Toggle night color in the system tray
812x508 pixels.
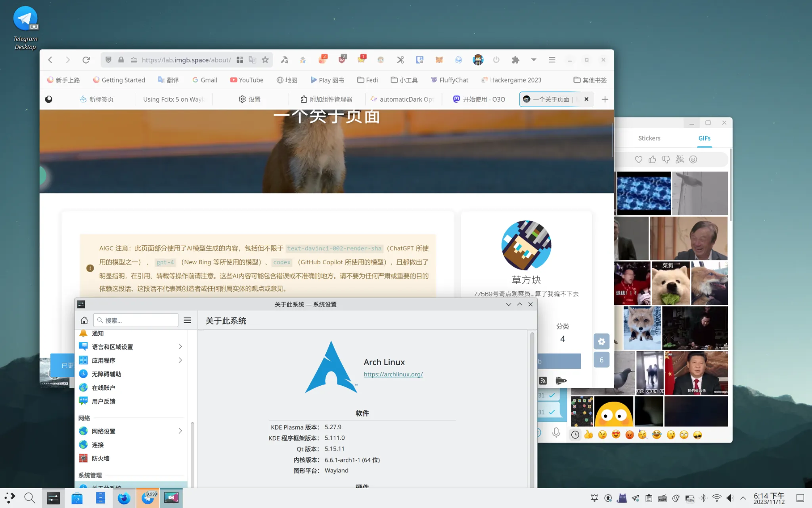pos(676,498)
